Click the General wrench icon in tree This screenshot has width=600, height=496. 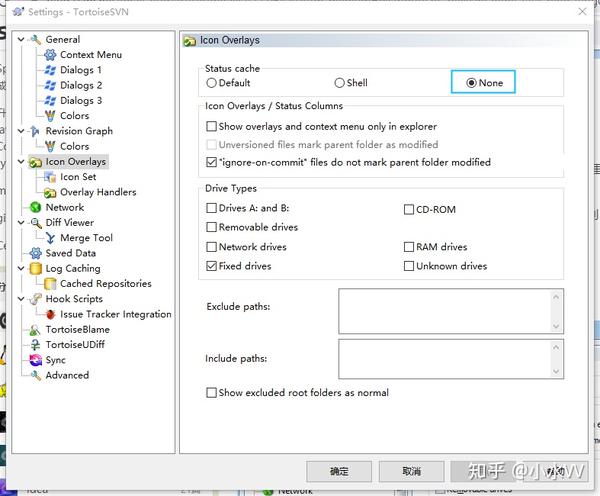[x=36, y=39]
